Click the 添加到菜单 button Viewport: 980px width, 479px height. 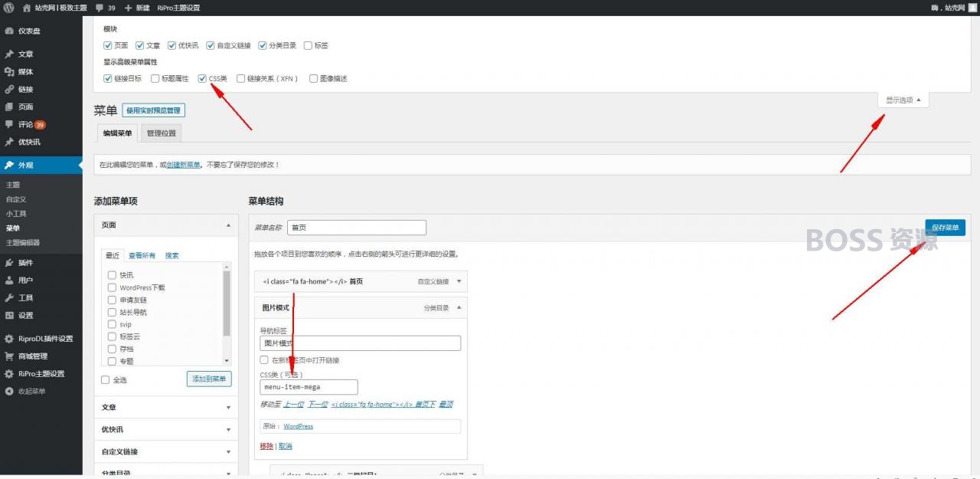click(x=209, y=379)
